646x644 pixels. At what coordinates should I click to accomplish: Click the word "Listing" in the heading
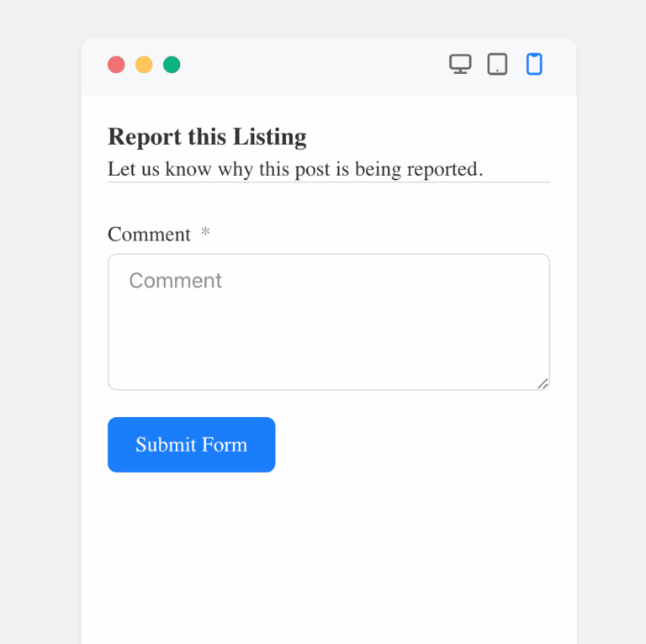tap(270, 137)
